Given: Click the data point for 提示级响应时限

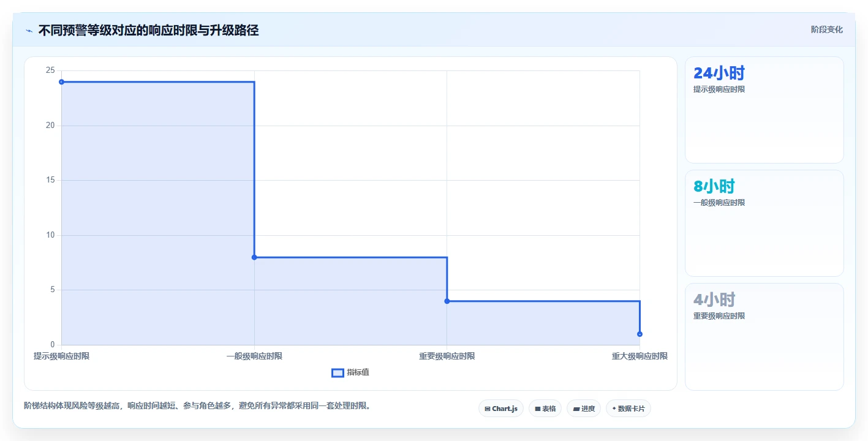Looking at the screenshot, I should (x=61, y=82).
